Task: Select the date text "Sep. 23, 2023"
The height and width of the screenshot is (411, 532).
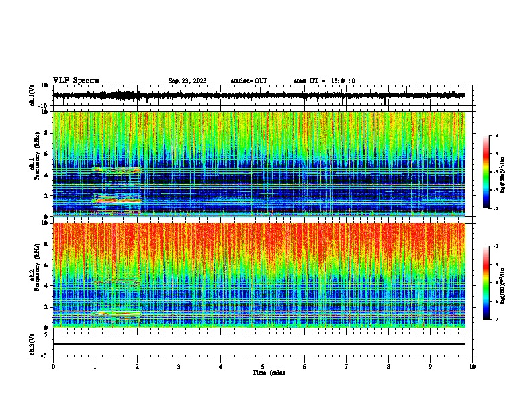Action: coord(187,81)
